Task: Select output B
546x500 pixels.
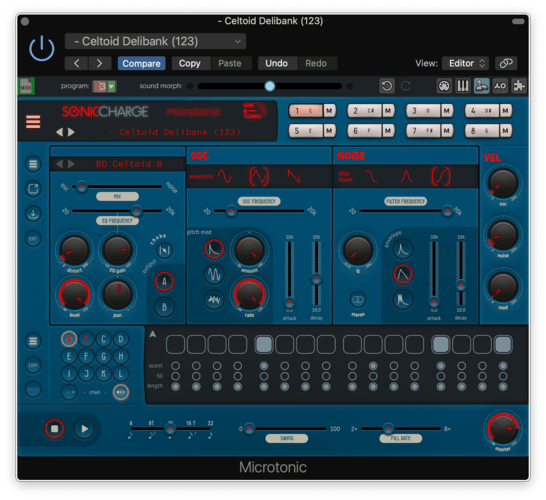Action: [x=164, y=307]
